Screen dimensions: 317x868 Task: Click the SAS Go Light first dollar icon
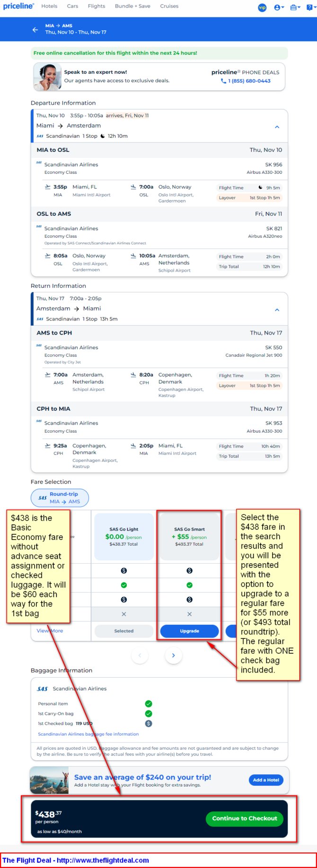(x=124, y=571)
